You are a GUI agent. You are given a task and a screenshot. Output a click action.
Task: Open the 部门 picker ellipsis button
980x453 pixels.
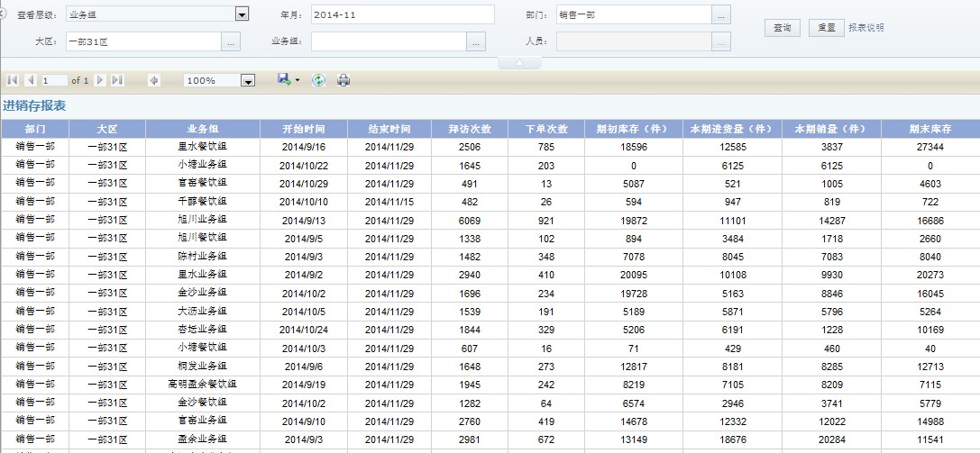(x=720, y=15)
